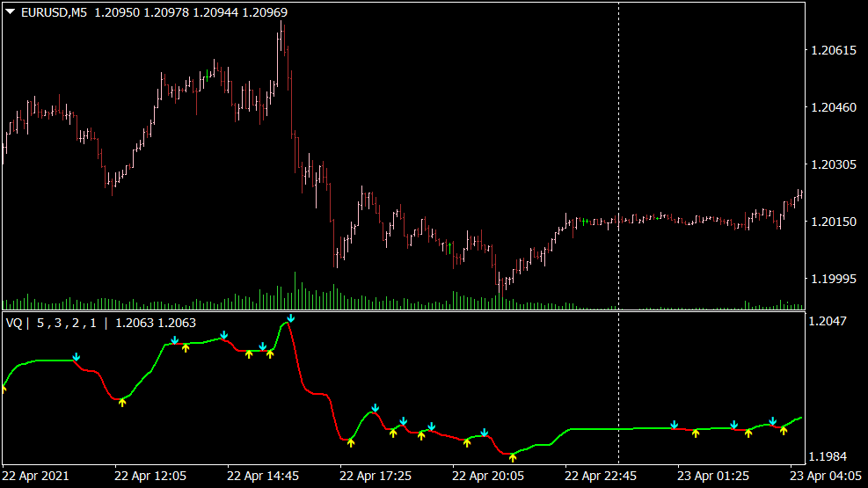Click the 1.20150 price axis label
Image resolution: width=868 pixels, height=488 pixels.
(834, 222)
